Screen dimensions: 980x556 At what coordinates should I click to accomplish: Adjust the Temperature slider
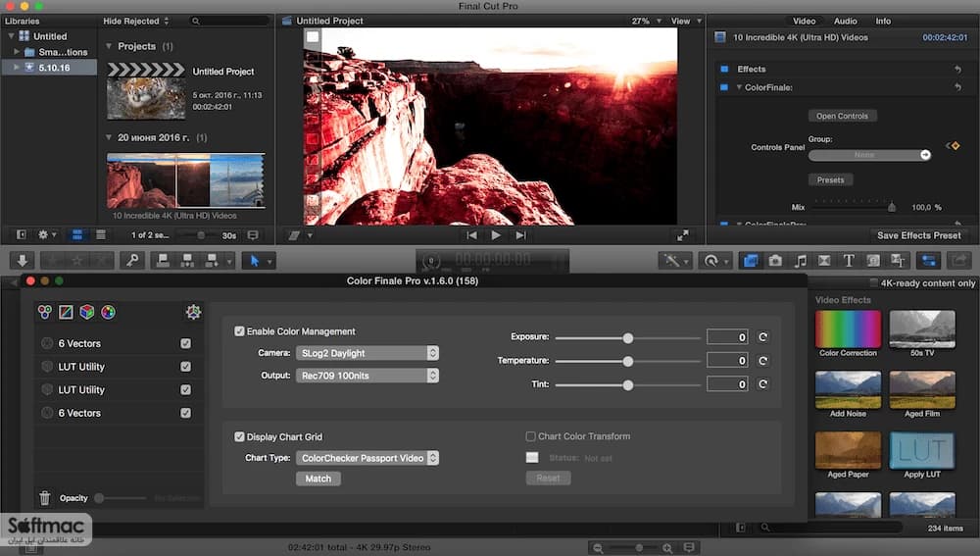(628, 361)
